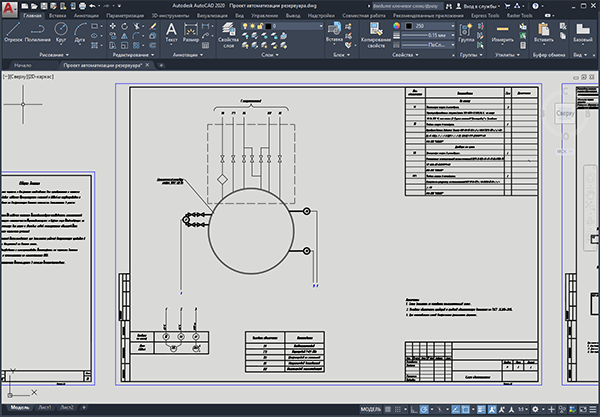Choose the Круг circle tool
Screen dimensions: 600x417
click(x=61, y=32)
